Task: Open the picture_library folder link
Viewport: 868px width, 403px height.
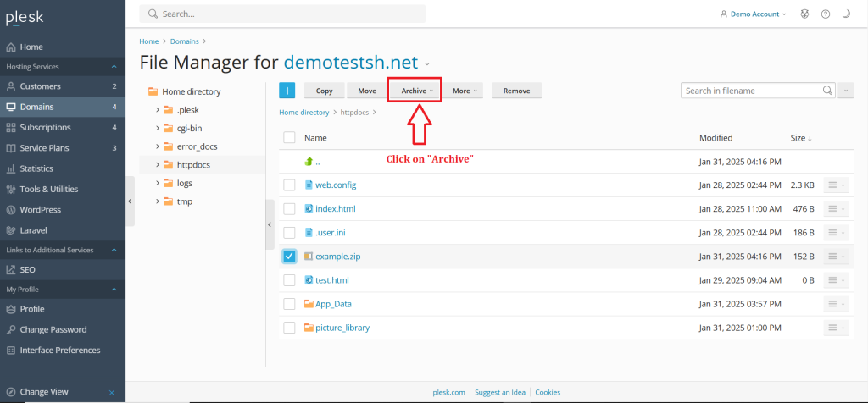Action: pyautogui.click(x=342, y=328)
